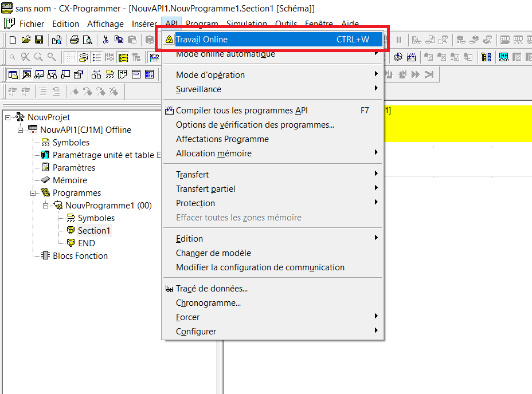Select Changer de modèle menu option
Image resolution: width=532 pixels, height=394 pixels.
coord(213,253)
